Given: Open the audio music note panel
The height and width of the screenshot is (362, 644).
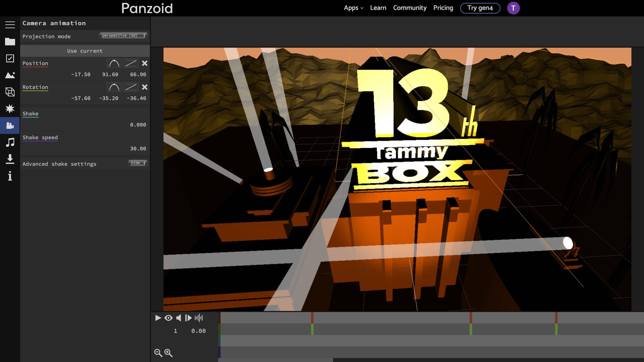Looking at the screenshot, I should coord(10,142).
